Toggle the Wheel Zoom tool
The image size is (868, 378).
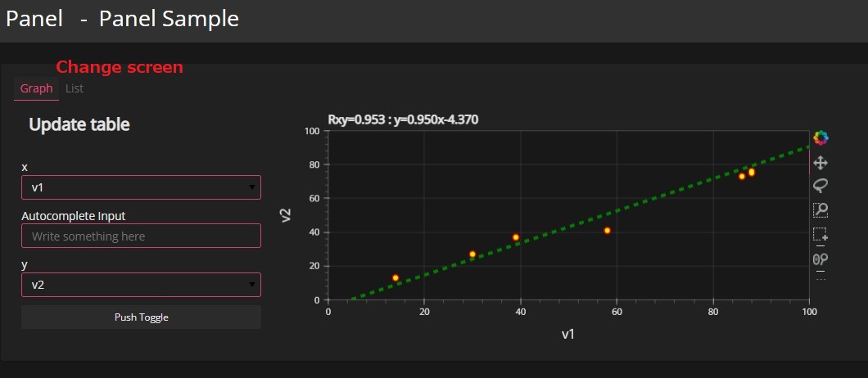coord(821,259)
